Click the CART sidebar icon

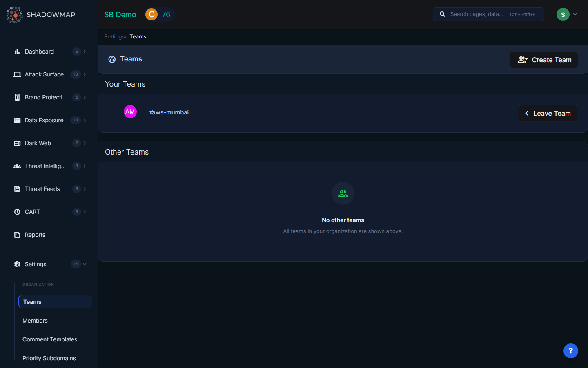(x=17, y=212)
